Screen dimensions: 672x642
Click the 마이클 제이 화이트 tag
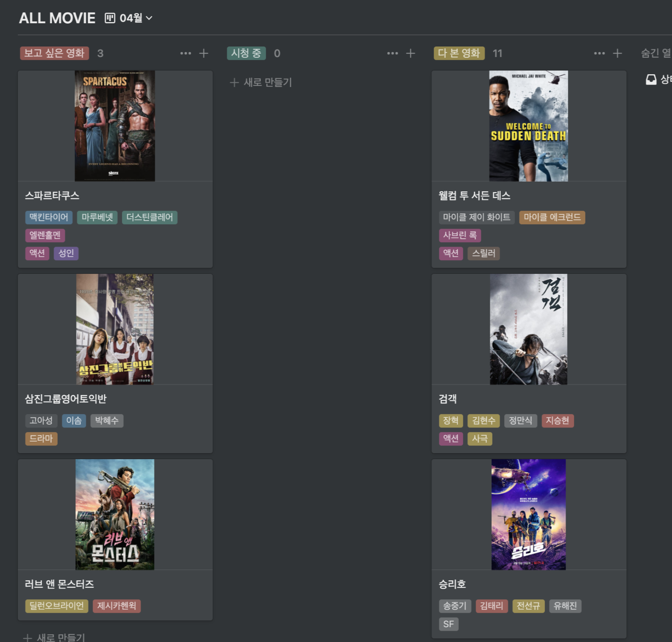point(476,217)
